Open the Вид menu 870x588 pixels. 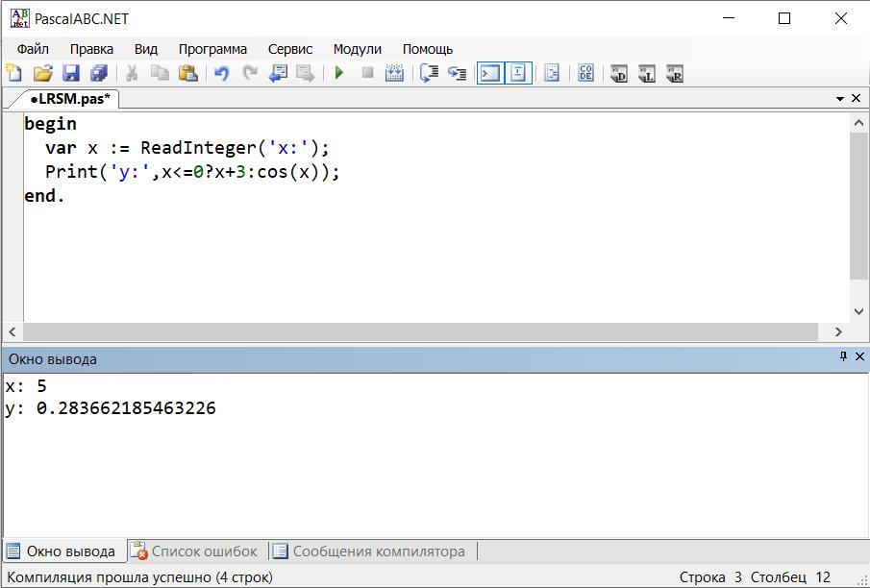tap(146, 49)
